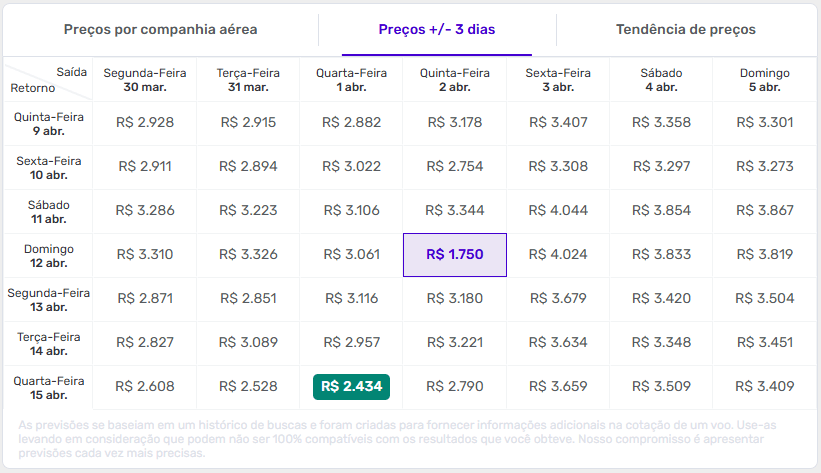This screenshot has width=821, height=473.
Task: Choose the green R$ 2.434 lowest price
Action: [x=351, y=387]
